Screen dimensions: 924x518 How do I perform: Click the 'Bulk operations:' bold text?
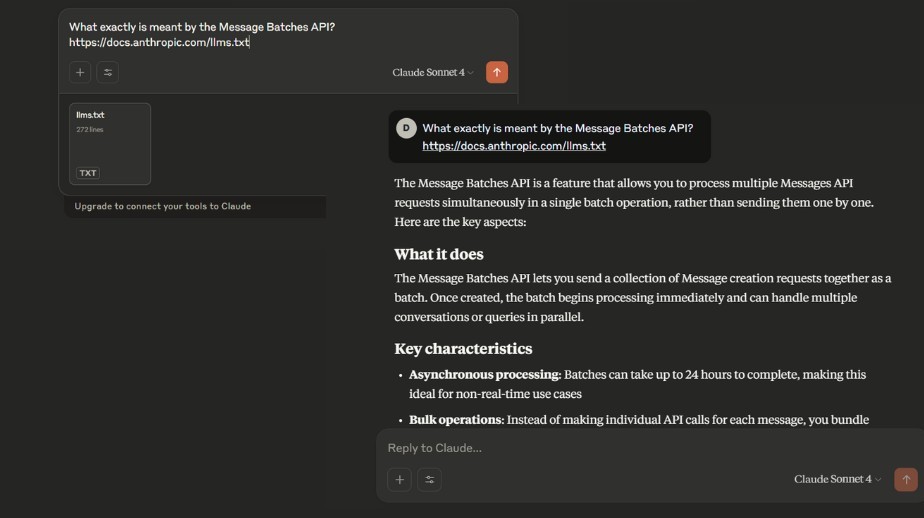point(457,420)
